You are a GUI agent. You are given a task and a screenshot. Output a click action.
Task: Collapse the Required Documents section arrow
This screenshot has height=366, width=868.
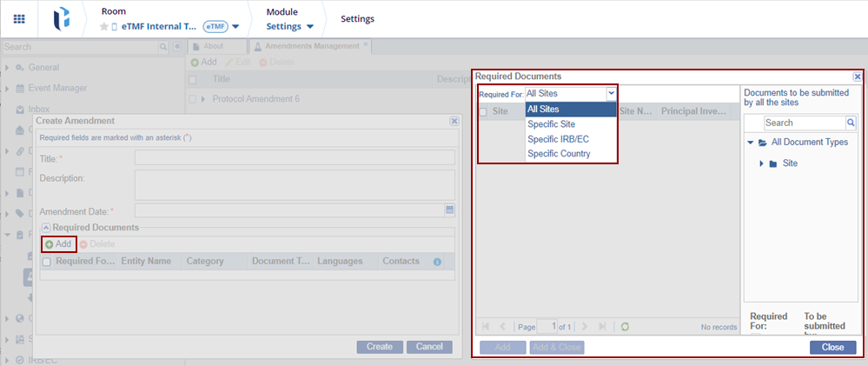(45, 228)
